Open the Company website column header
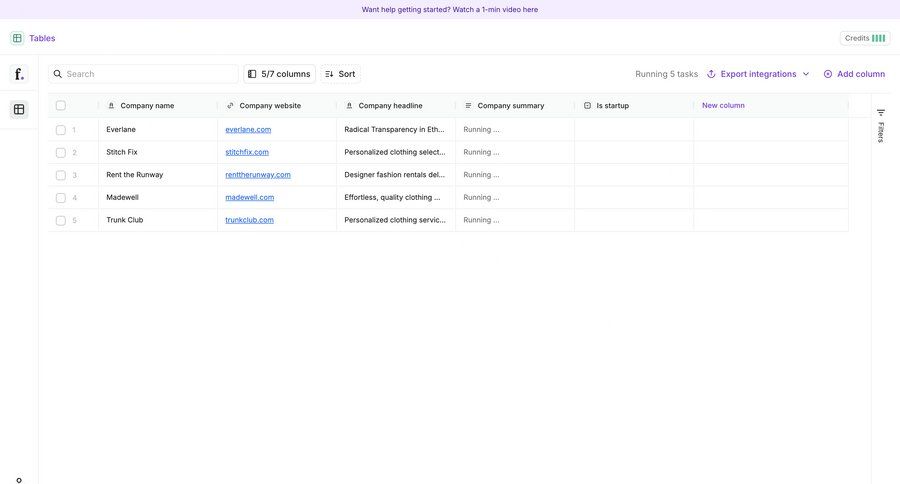The height and width of the screenshot is (484, 900). pos(277,106)
